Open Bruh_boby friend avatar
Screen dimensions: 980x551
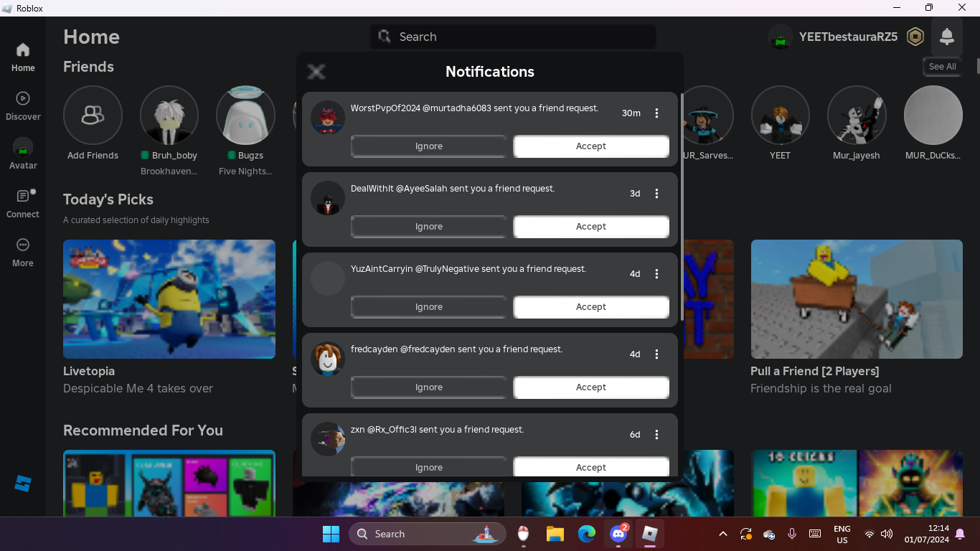[x=169, y=115]
